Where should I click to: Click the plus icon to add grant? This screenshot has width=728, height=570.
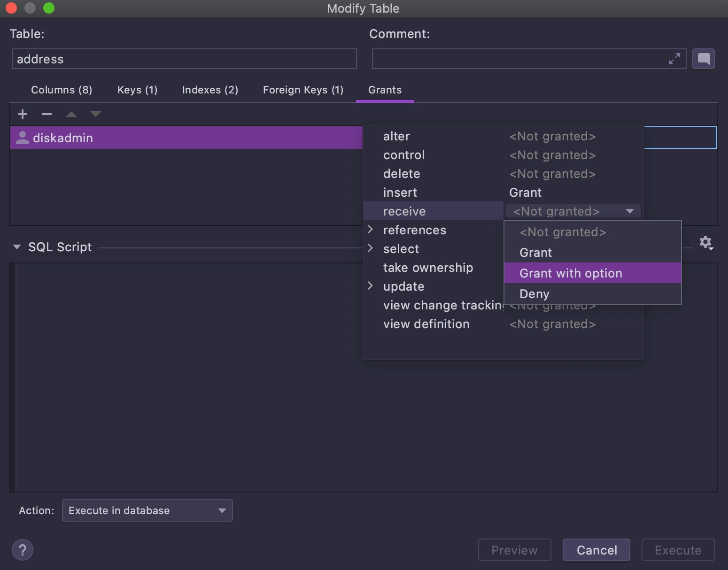point(23,114)
